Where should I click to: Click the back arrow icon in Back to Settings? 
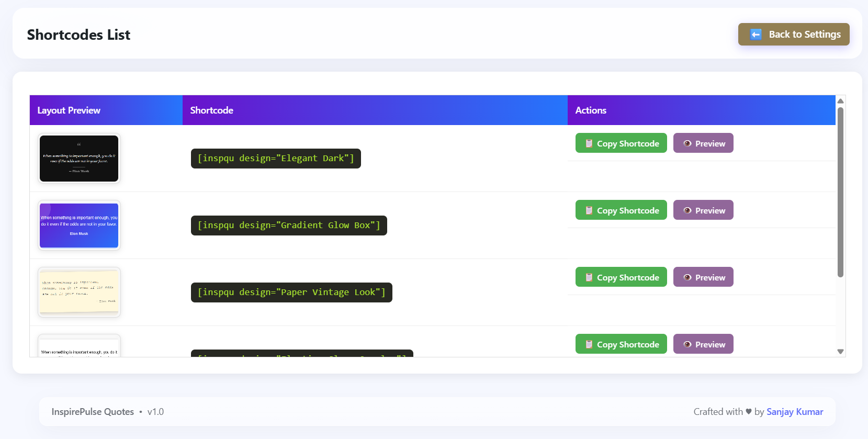pos(756,35)
